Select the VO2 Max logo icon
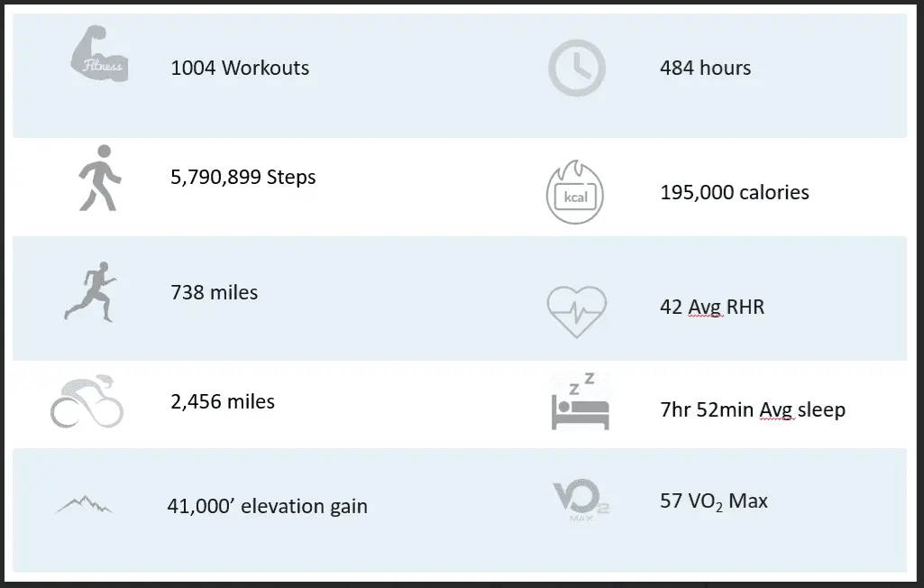 pyautogui.click(x=577, y=501)
